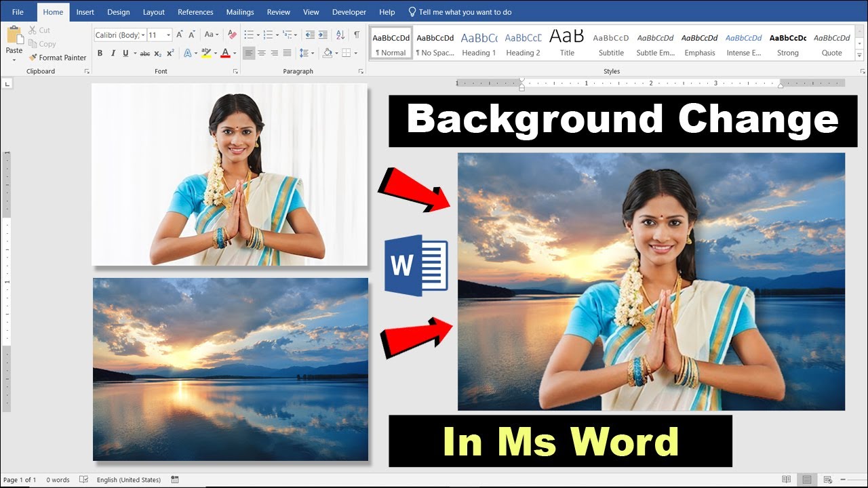This screenshot has height=488, width=868.
Task: Apply the Intense Emphasis style
Action: (x=744, y=44)
